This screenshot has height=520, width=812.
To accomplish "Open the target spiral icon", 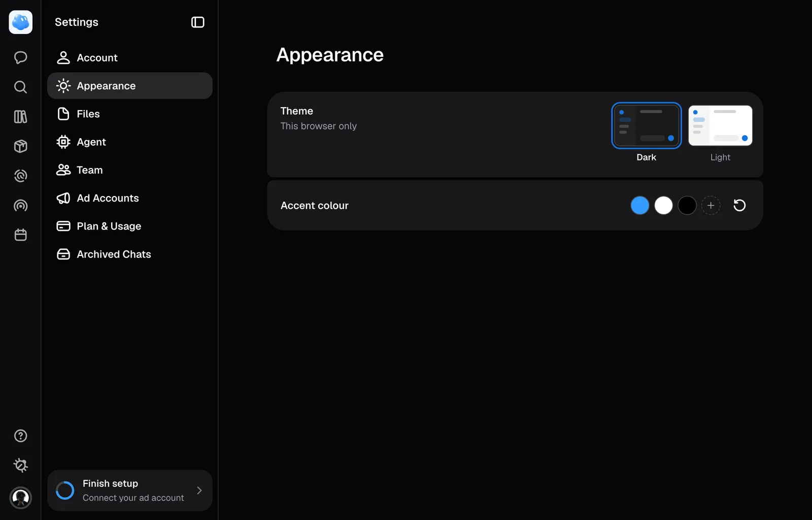I will point(21,176).
